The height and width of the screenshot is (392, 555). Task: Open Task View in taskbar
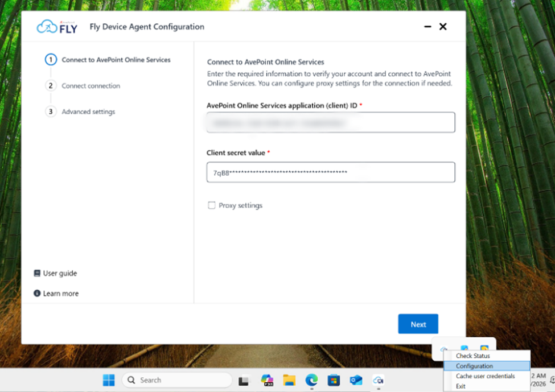(244, 380)
